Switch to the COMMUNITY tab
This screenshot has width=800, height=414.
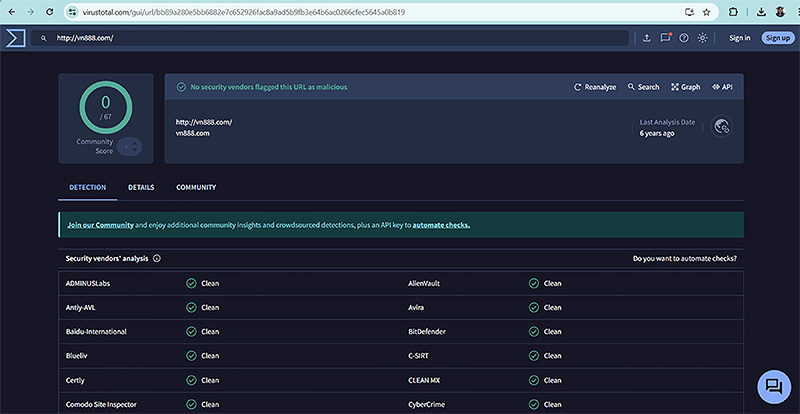[x=196, y=187]
